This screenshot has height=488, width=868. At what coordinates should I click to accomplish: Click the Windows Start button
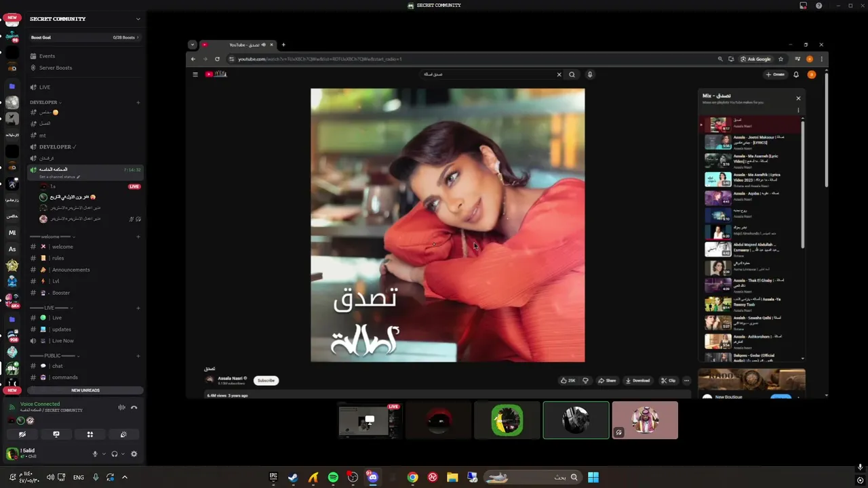593,477
